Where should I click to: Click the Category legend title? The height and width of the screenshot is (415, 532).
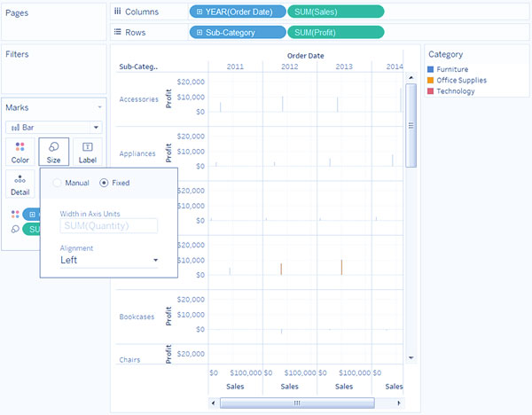445,54
